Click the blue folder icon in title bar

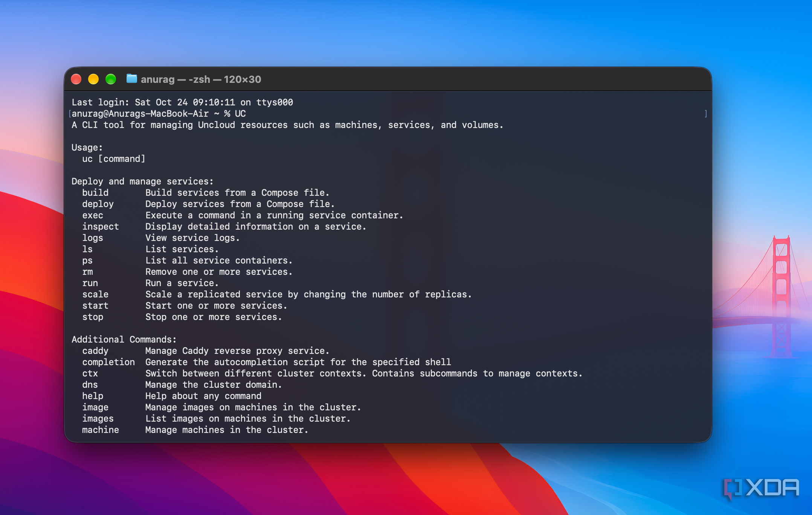[x=131, y=79]
